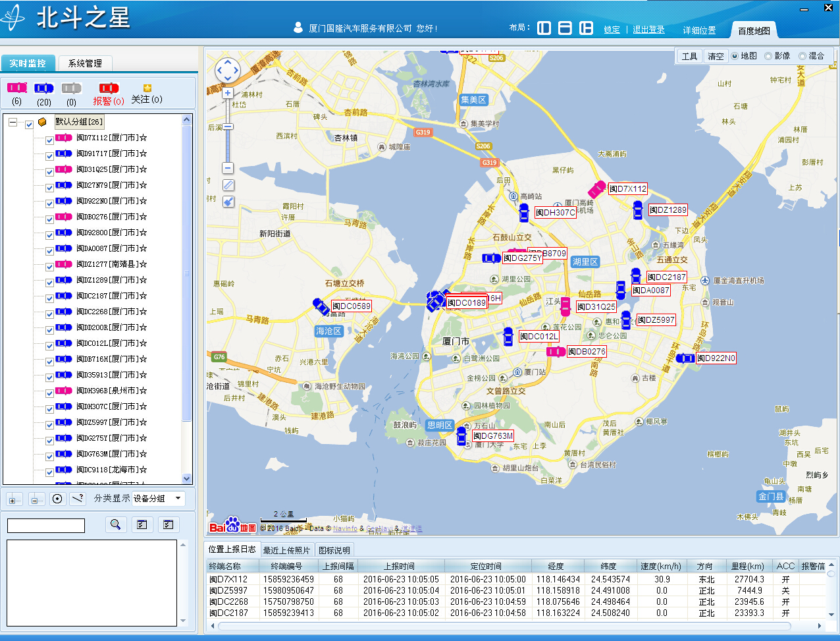Click the vehicle search text field
840x641 pixels.
tap(46, 526)
